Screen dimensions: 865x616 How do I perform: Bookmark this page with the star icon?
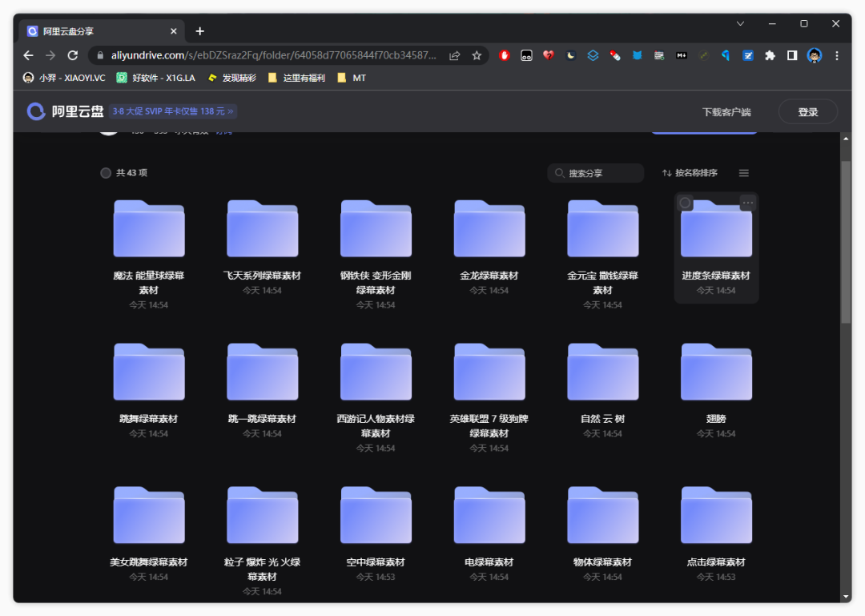pyautogui.click(x=477, y=55)
